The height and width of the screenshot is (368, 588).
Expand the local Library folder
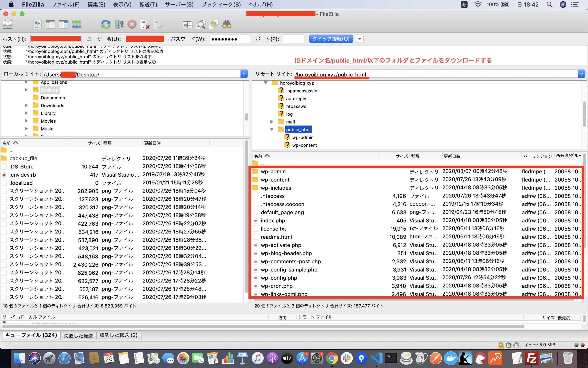pos(26,113)
